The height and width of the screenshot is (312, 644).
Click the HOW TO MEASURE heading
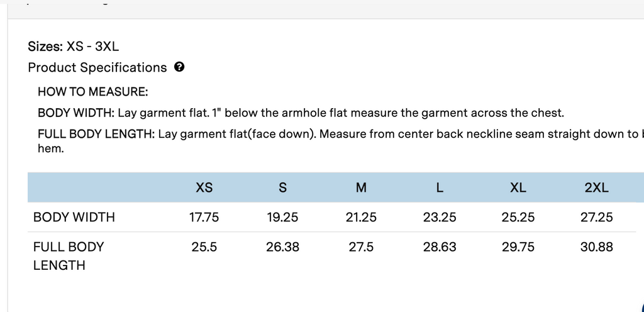[x=92, y=92]
